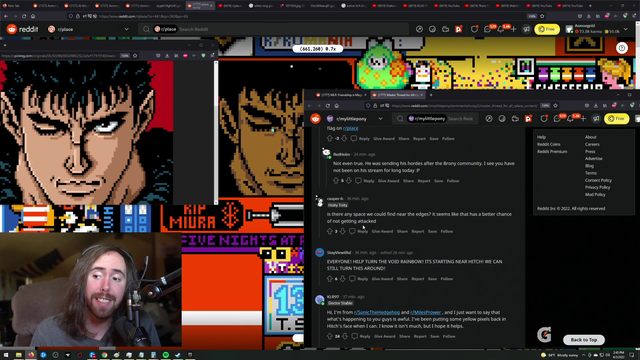Open Spotify from the taskbar
The width and height of the screenshot is (640, 360).
tap(166, 355)
